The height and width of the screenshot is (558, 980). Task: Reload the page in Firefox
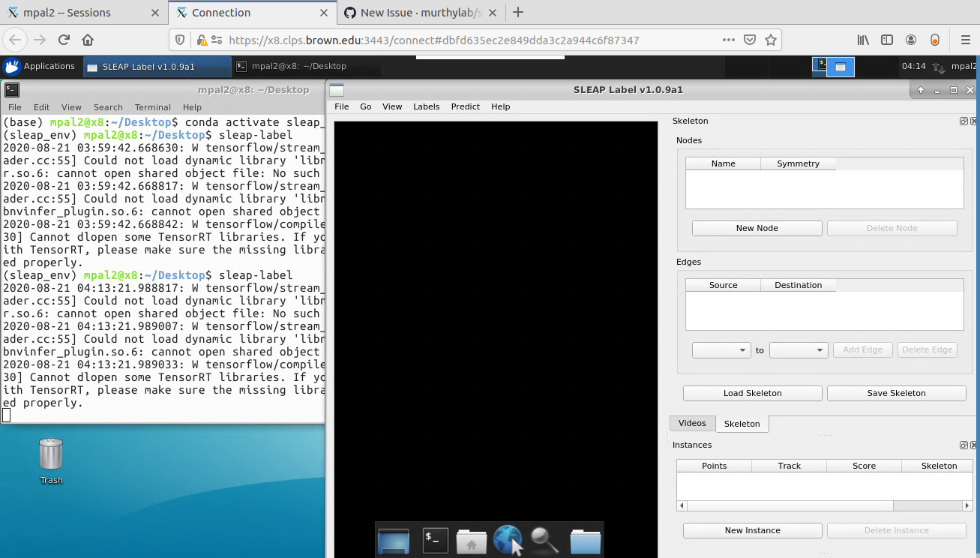64,40
